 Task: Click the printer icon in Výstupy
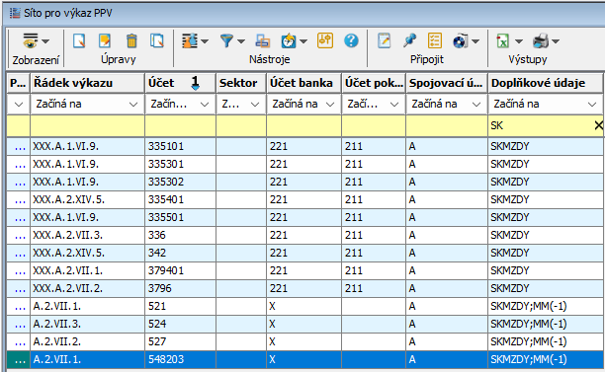coord(541,41)
